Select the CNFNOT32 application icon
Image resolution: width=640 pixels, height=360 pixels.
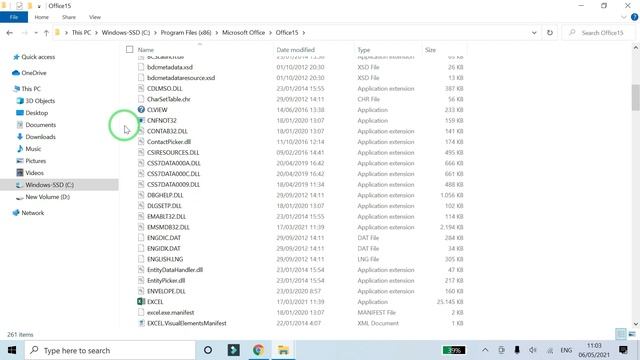click(x=141, y=120)
